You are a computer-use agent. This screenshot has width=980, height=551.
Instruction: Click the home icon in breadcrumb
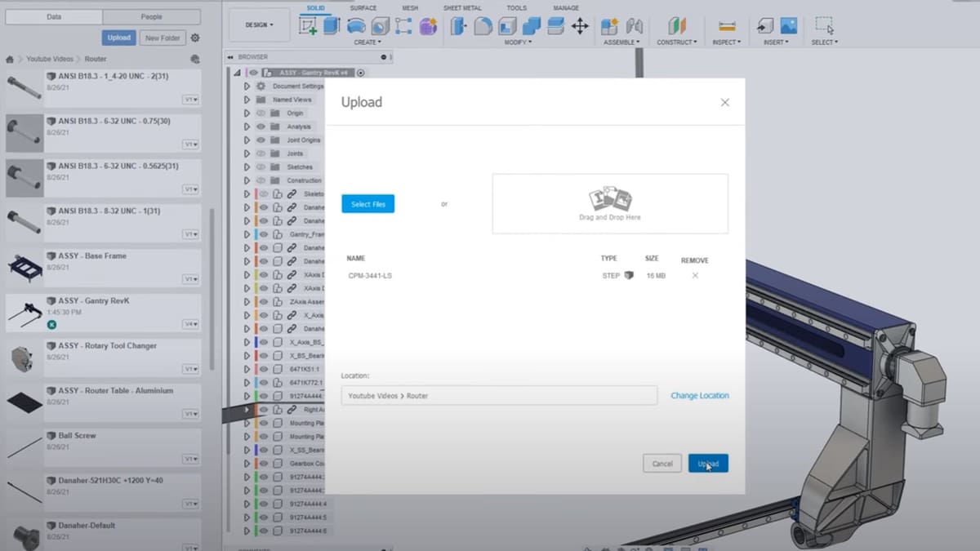point(10,60)
